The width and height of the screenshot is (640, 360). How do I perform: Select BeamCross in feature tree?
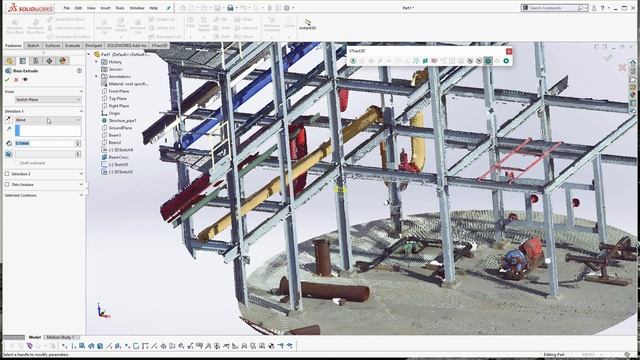119,157
